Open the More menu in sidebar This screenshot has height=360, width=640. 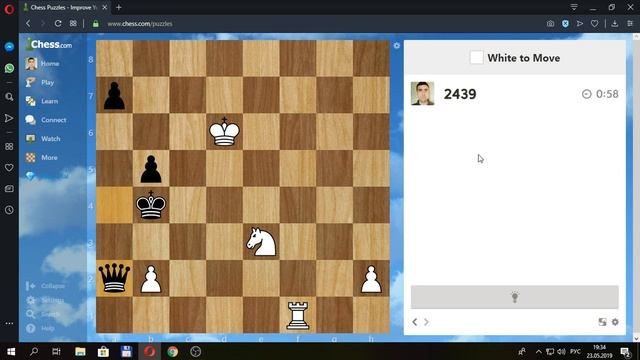(x=41, y=158)
